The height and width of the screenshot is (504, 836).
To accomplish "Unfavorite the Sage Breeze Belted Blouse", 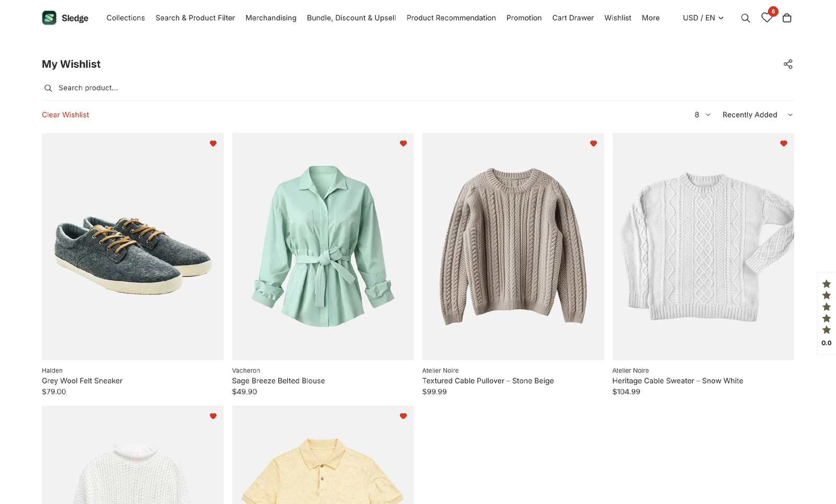I will pos(403,144).
